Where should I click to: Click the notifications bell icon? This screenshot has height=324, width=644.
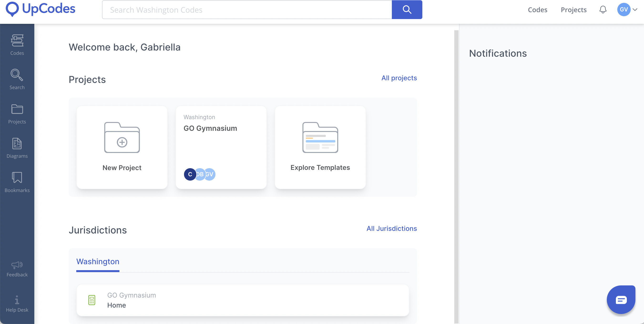pos(603,10)
